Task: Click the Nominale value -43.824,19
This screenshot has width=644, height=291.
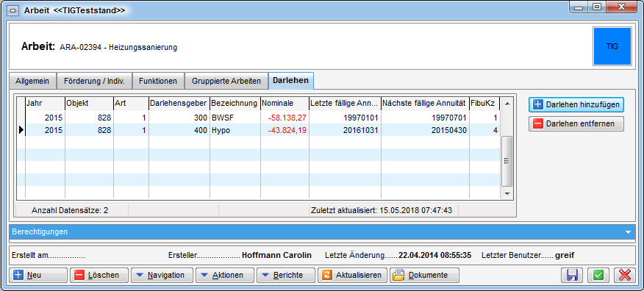Action: pyautogui.click(x=287, y=130)
